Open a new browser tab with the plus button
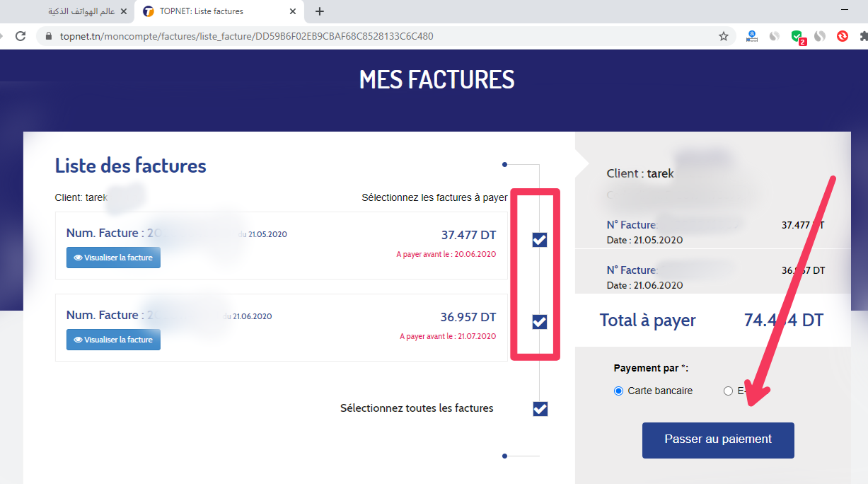 (320, 11)
